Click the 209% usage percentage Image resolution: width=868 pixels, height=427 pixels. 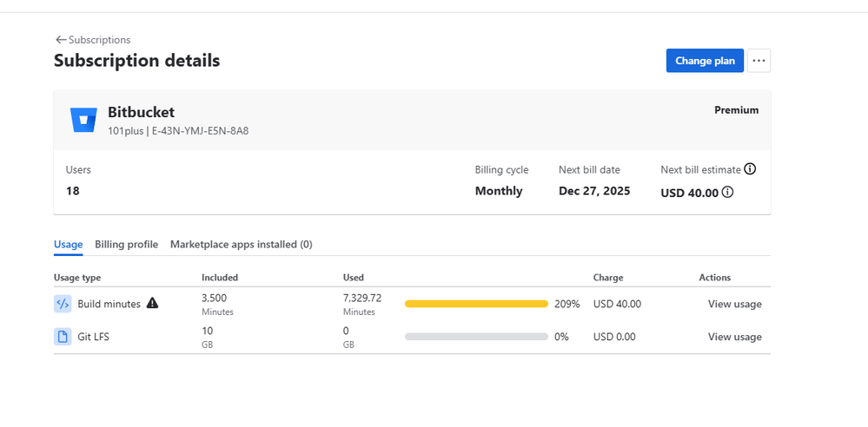(x=567, y=304)
